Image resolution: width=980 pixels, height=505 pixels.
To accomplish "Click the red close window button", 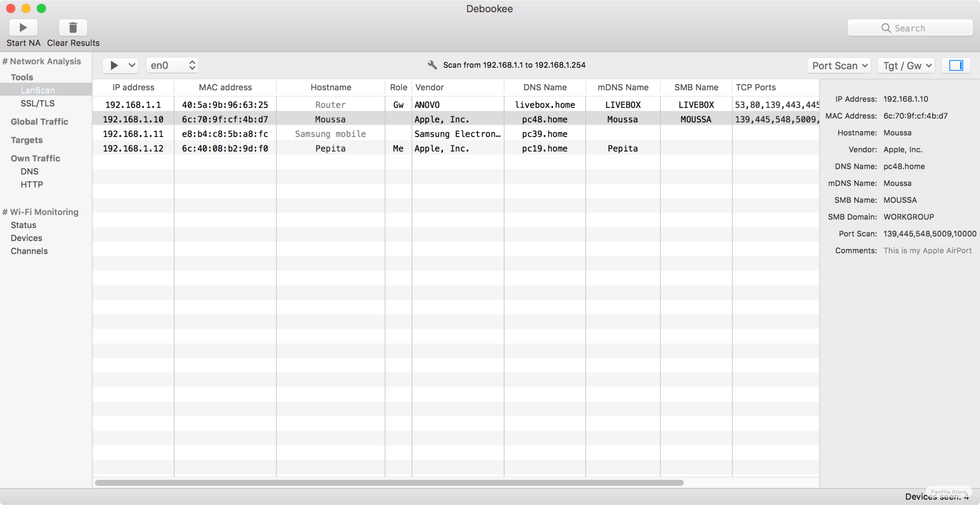I will tap(11, 8).
